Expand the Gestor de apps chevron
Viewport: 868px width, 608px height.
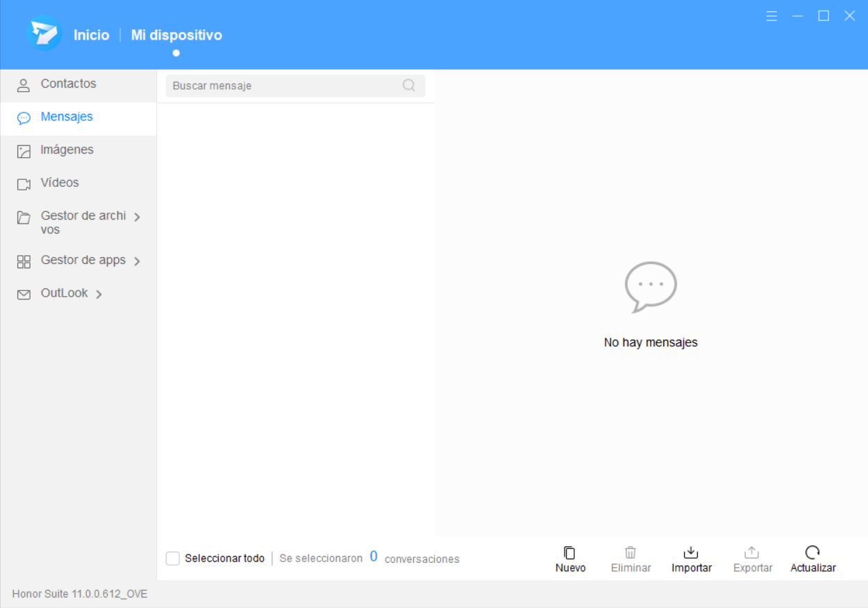tap(137, 261)
